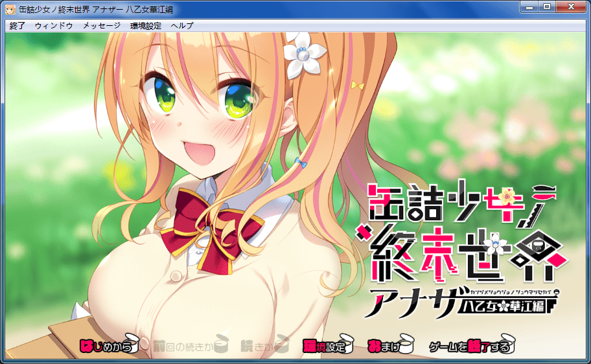Open the 環境設定 menu in menu bar

(146, 26)
